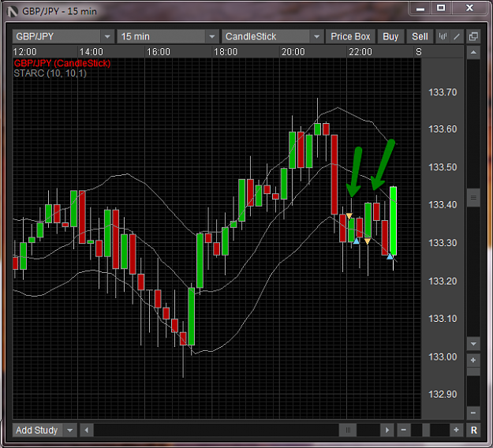The width and height of the screenshot is (493, 448).
Task: Click the Buy button
Action: click(x=390, y=36)
